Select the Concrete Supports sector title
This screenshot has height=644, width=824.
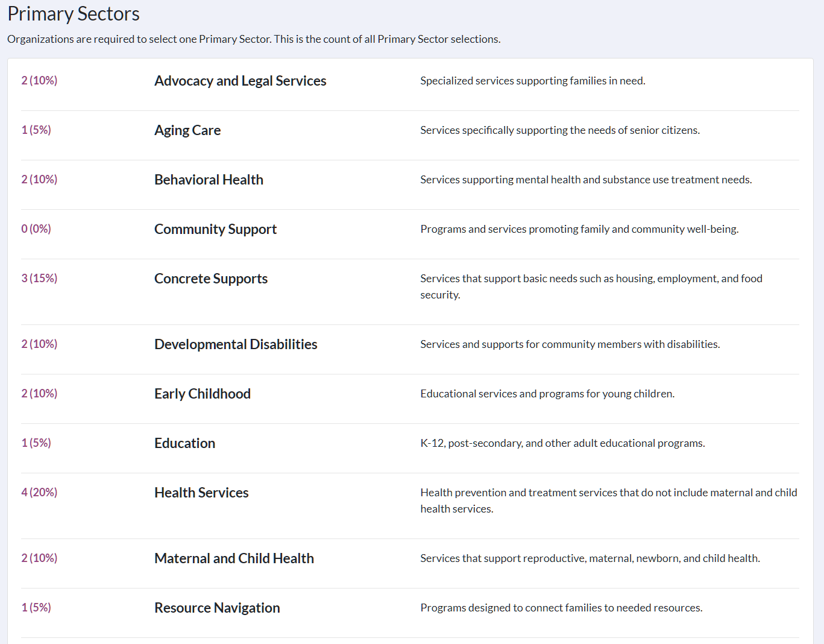pos(211,279)
